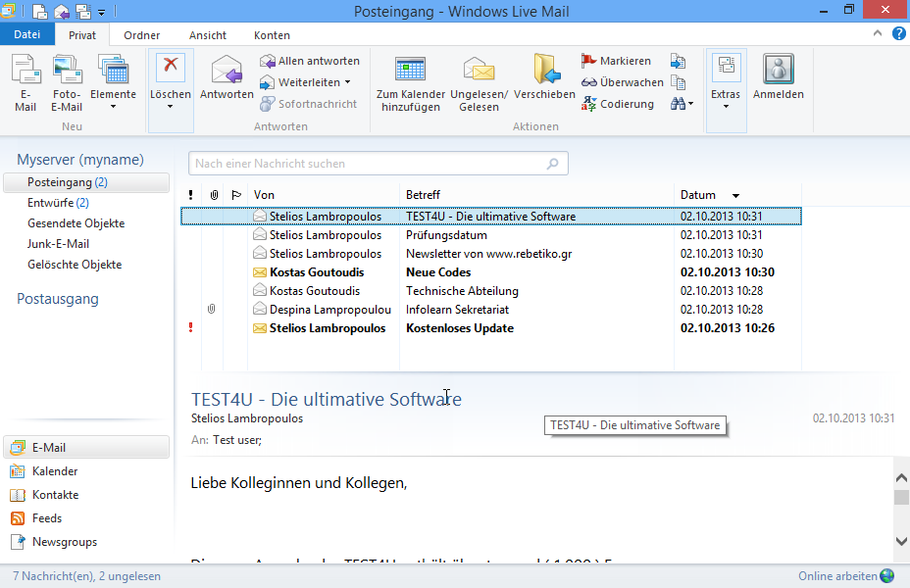The height and width of the screenshot is (588, 910).
Task: Click the Sofortnachricht button
Action: tap(309, 104)
